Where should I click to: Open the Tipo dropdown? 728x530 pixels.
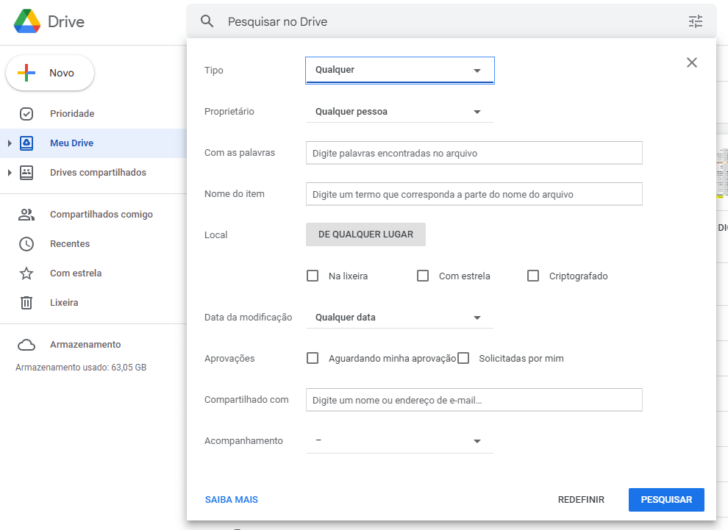(400, 71)
